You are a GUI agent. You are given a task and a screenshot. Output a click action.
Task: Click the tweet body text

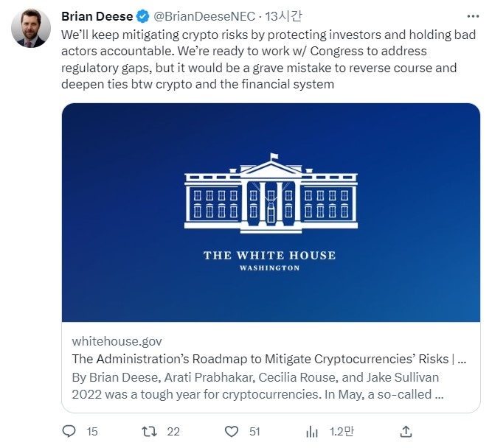tap(258, 60)
